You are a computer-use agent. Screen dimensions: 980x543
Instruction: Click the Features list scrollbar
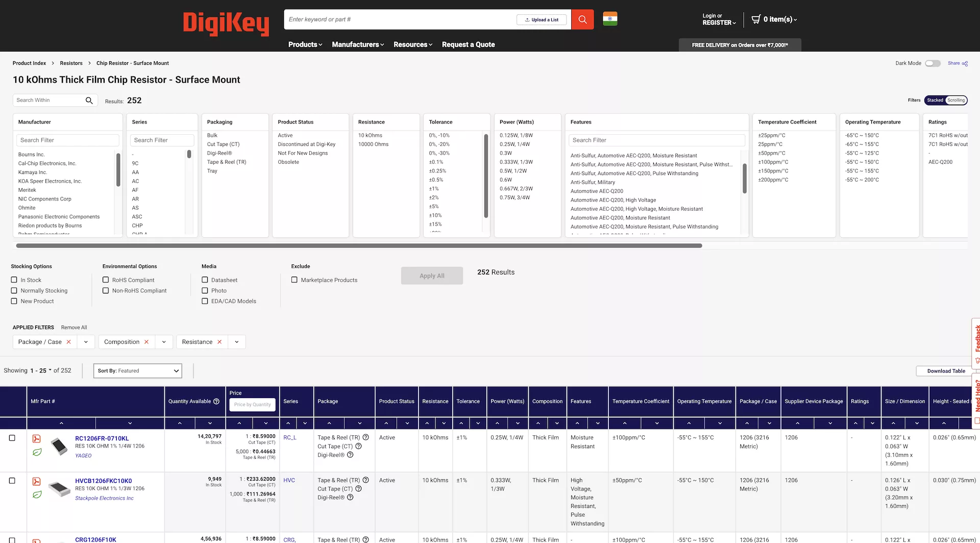pyautogui.click(x=744, y=178)
